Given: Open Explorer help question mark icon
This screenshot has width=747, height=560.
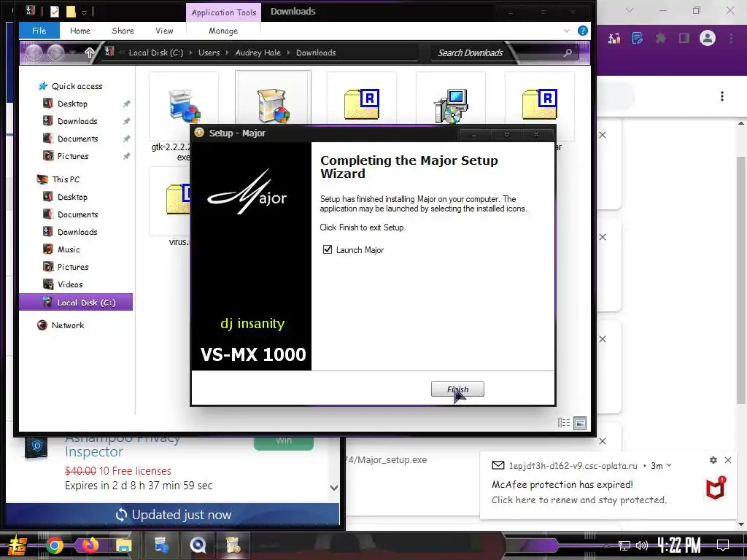Looking at the screenshot, I should coord(582,31).
